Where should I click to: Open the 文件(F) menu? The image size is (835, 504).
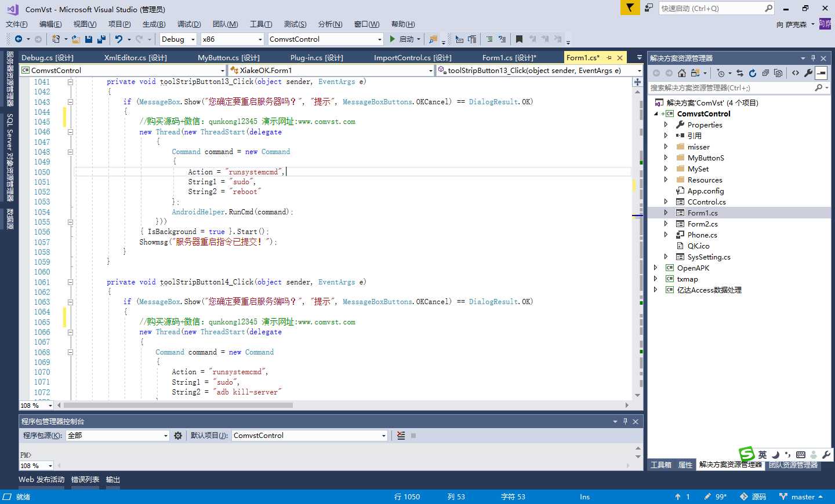[17, 24]
